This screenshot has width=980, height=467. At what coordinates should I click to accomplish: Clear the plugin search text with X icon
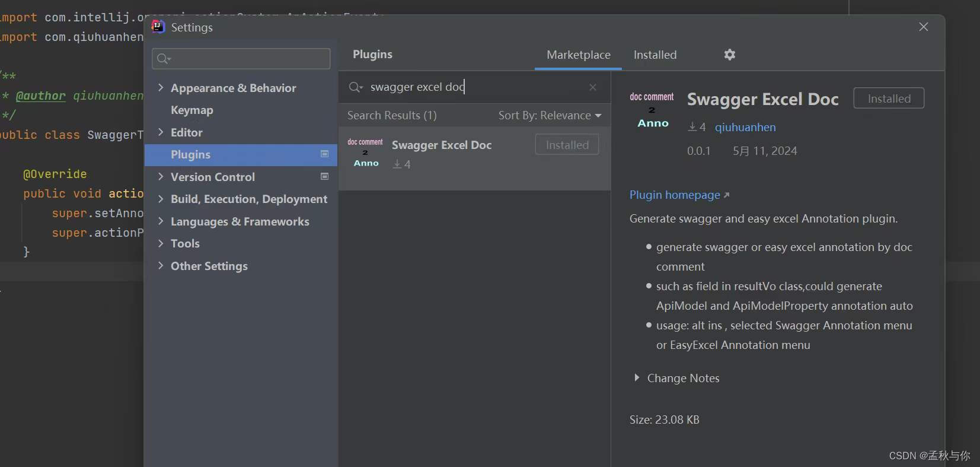[x=593, y=87]
